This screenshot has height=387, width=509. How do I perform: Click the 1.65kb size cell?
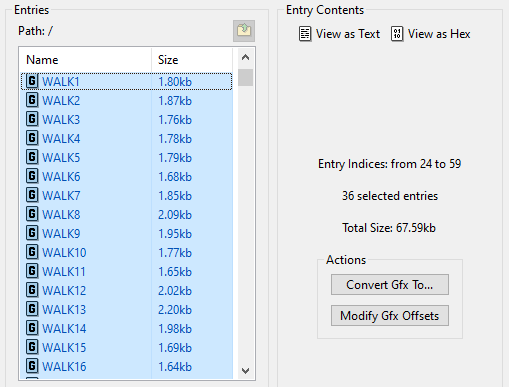(x=175, y=272)
